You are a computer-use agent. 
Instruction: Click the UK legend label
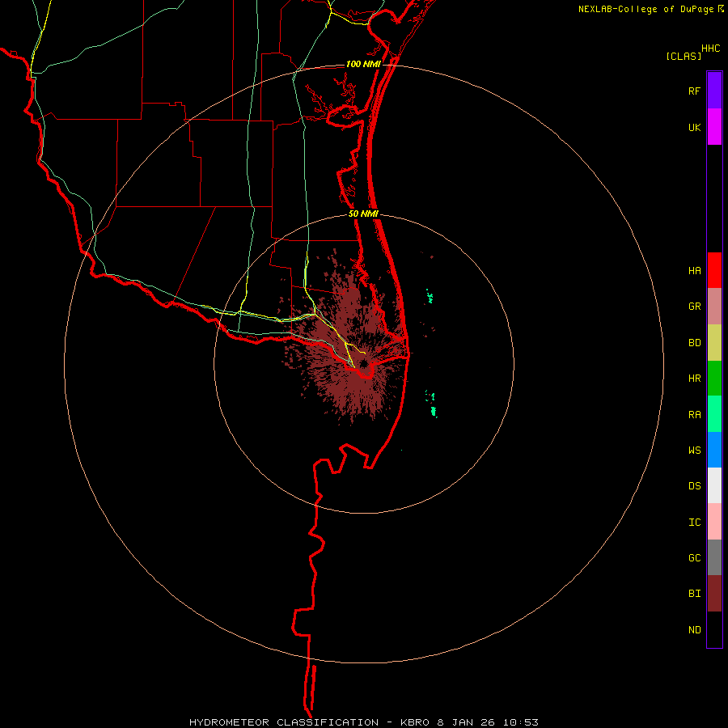[694, 127]
